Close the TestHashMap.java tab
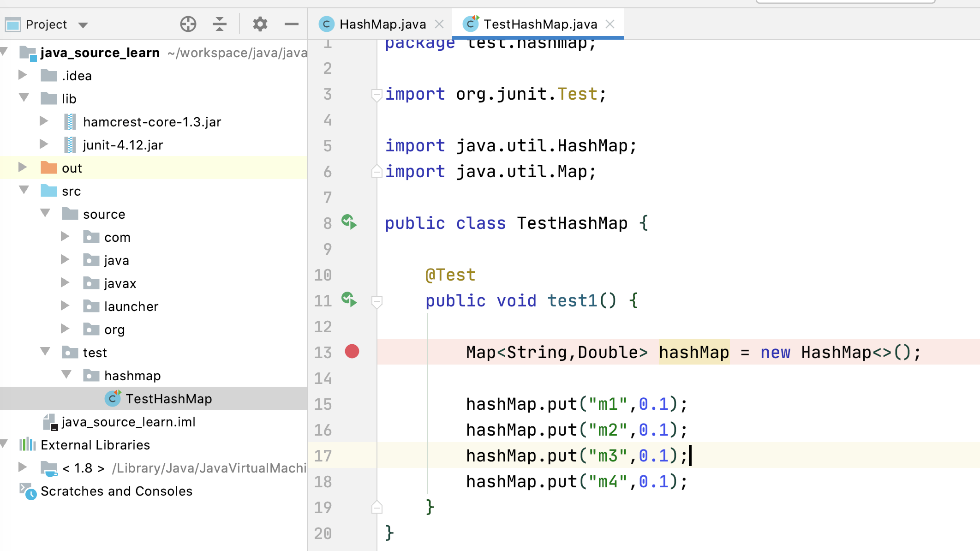 (x=610, y=24)
